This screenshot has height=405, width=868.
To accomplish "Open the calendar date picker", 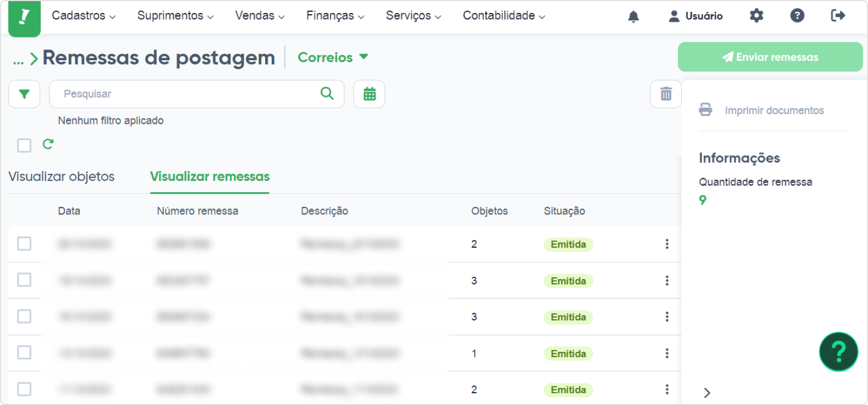I will [x=369, y=94].
